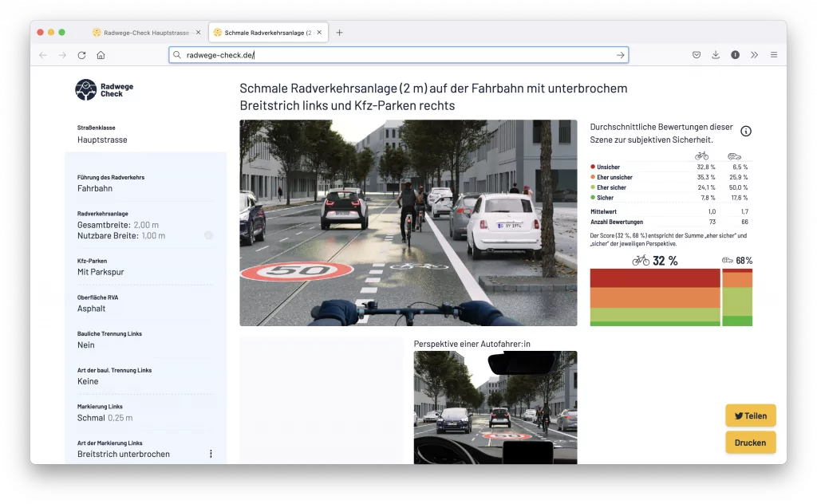Open a new tab with the plus icon

(x=339, y=33)
